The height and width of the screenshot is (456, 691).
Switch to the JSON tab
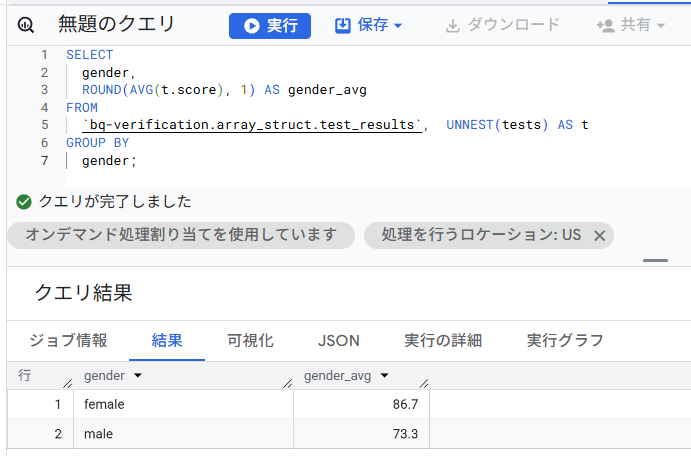coord(338,340)
